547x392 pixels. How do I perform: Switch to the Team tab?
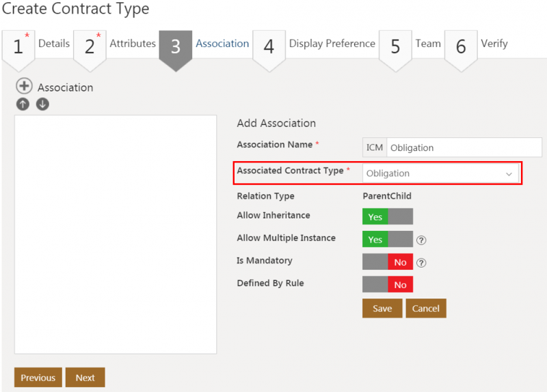click(x=428, y=44)
